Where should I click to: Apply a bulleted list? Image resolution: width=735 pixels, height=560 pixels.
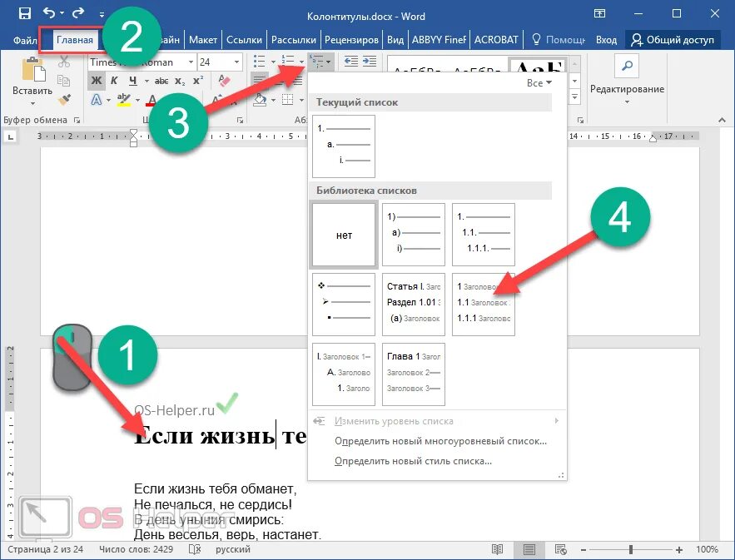coord(259,62)
